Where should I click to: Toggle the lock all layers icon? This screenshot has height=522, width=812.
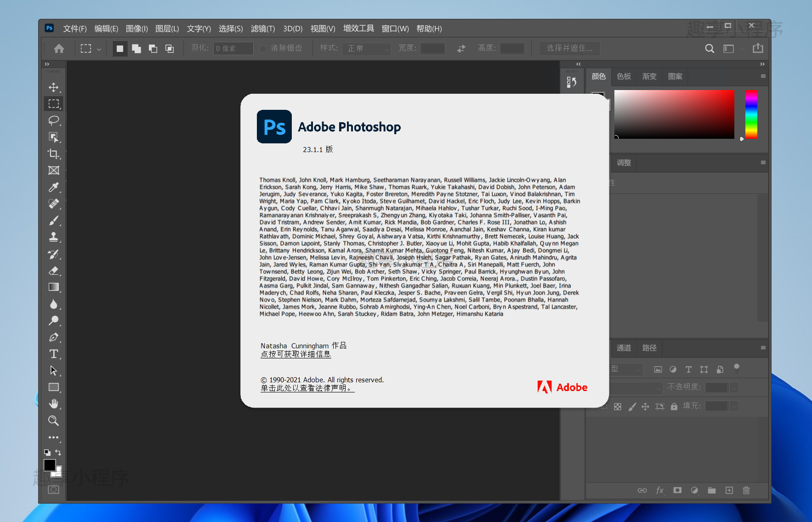coord(674,406)
